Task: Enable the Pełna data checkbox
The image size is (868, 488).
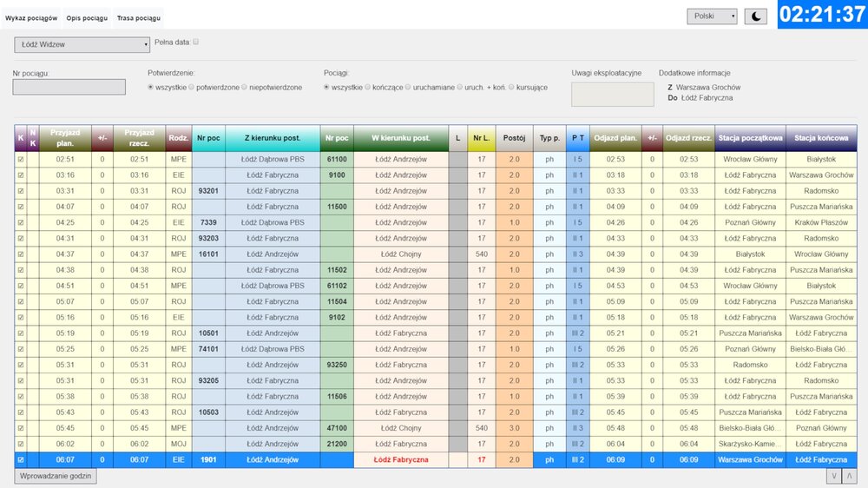Action: tap(196, 42)
